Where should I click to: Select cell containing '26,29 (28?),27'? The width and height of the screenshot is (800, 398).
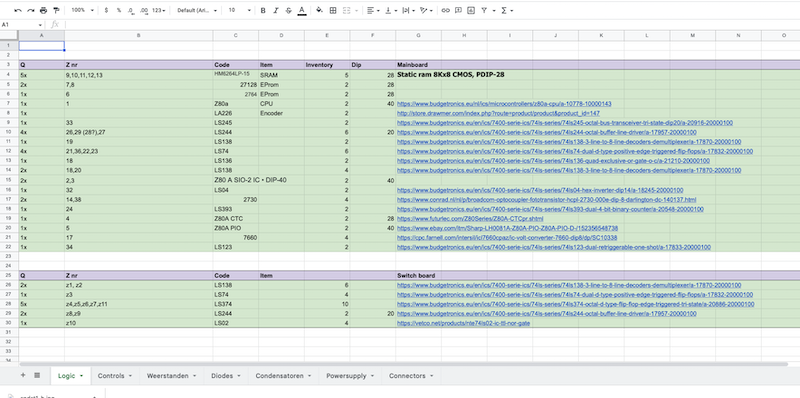coord(138,132)
